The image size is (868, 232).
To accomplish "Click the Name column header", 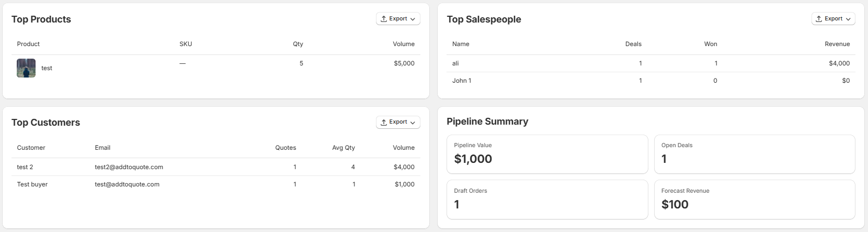I will click(x=461, y=44).
